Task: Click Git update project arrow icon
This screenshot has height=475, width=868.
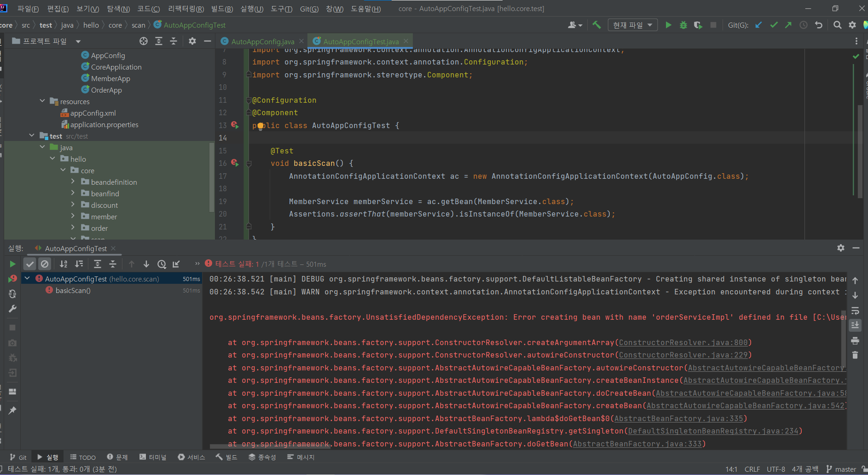Action: (x=758, y=25)
